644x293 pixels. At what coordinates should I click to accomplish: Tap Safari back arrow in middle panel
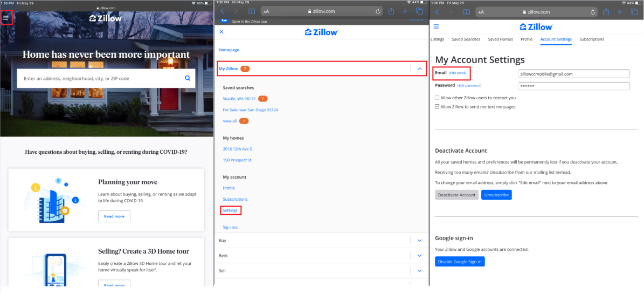[x=223, y=11]
